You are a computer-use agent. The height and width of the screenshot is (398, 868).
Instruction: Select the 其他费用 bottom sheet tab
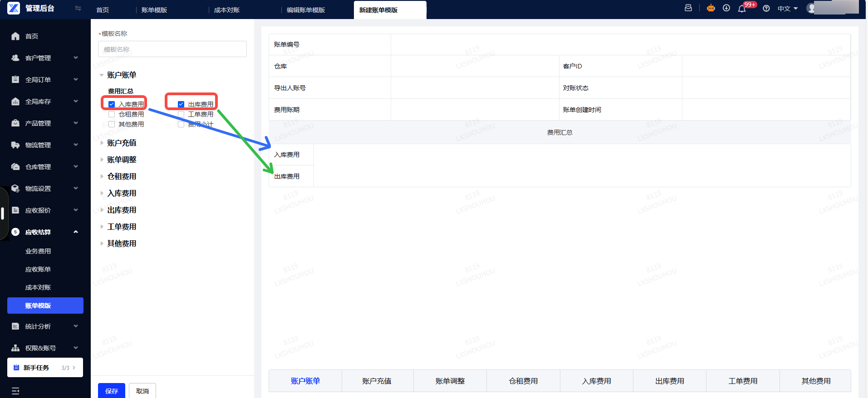(816, 381)
